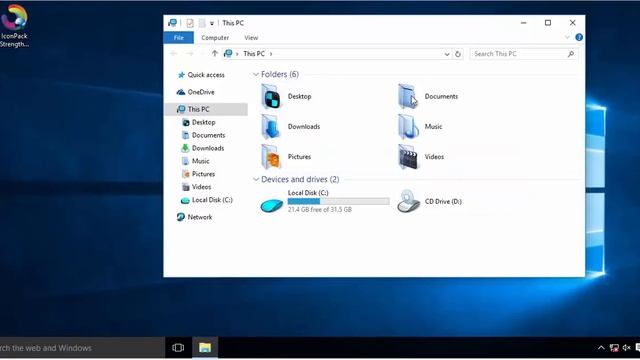The height and width of the screenshot is (360, 640).
Task: Open the Downloads folder icon in main pane
Action: point(271,127)
